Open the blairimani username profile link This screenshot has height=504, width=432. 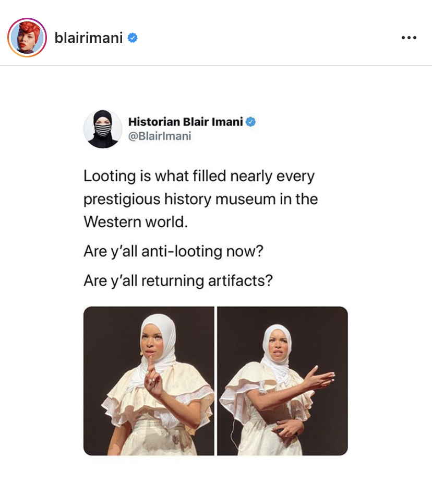(x=89, y=38)
